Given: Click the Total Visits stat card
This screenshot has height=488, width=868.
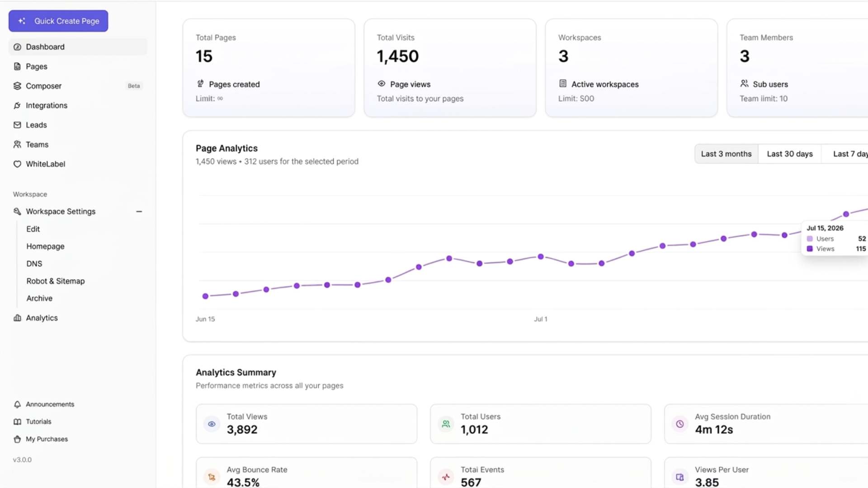Looking at the screenshot, I should tap(450, 68).
